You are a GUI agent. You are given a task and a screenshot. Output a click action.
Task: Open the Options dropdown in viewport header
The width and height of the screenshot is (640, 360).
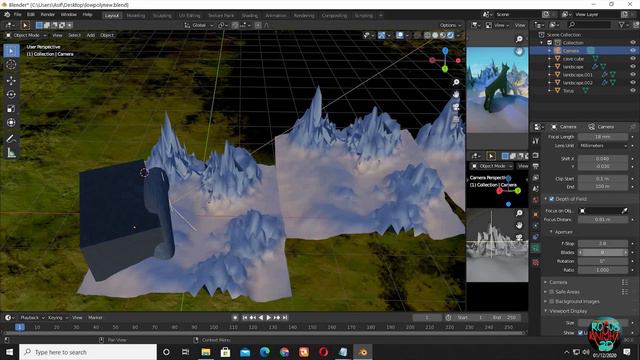point(450,25)
